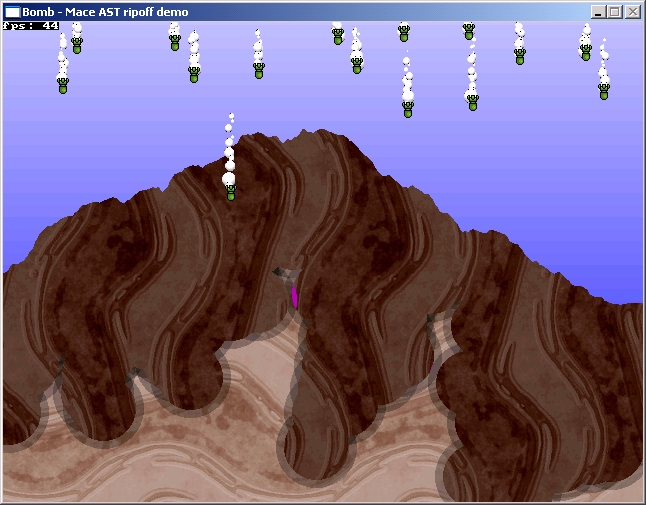Close the Bomb demo window
Image resolution: width=646 pixels, height=505 pixels.
(633, 12)
